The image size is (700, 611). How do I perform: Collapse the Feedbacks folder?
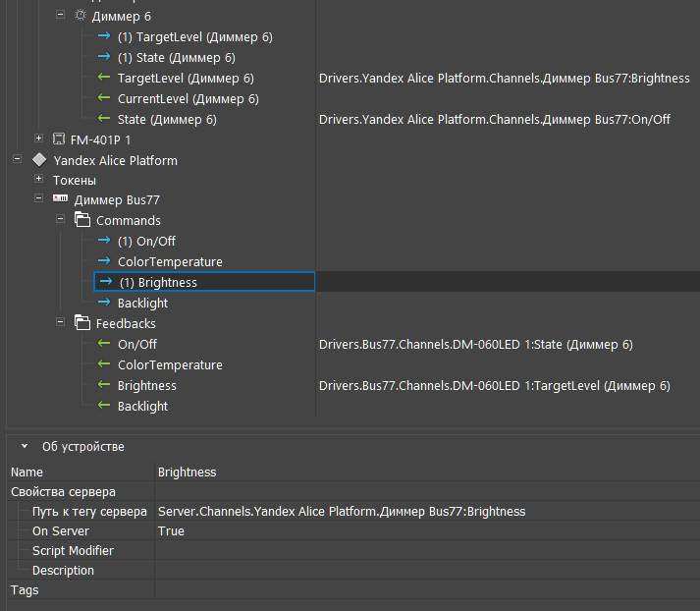click(60, 322)
